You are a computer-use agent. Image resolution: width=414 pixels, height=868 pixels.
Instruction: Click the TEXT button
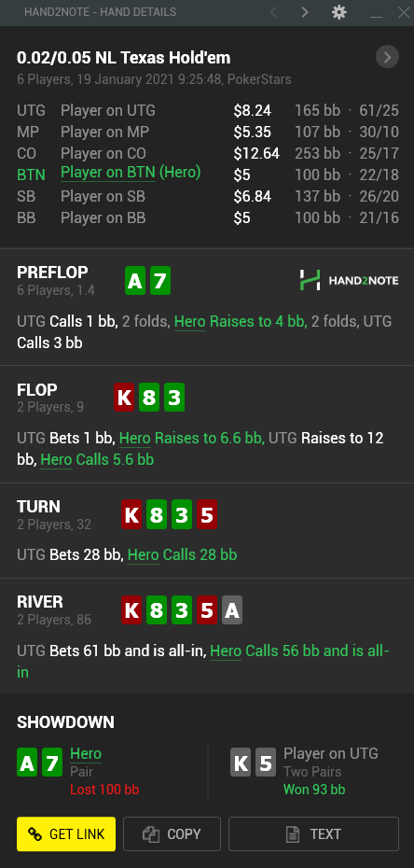(x=313, y=833)
